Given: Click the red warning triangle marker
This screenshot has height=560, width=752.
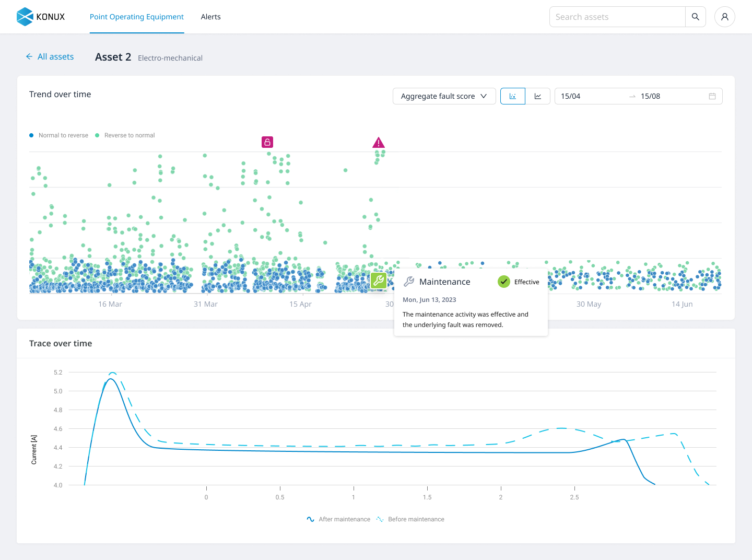Looking at the screenshot, I should (379, 143).
